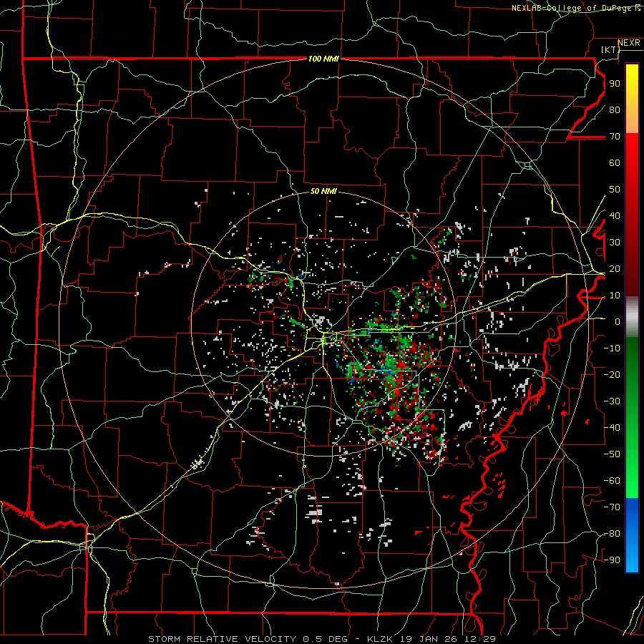The image size is (644, 644).
Task: Click the 20 value on the velocity scale
Action: click(x=615, y=268)
